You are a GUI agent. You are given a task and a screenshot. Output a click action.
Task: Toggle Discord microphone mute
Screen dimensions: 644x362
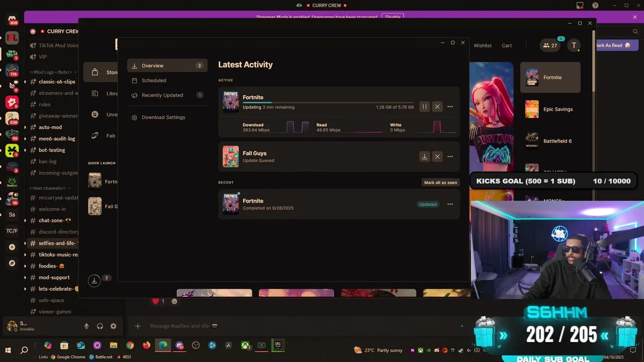[x=87, y=326]
